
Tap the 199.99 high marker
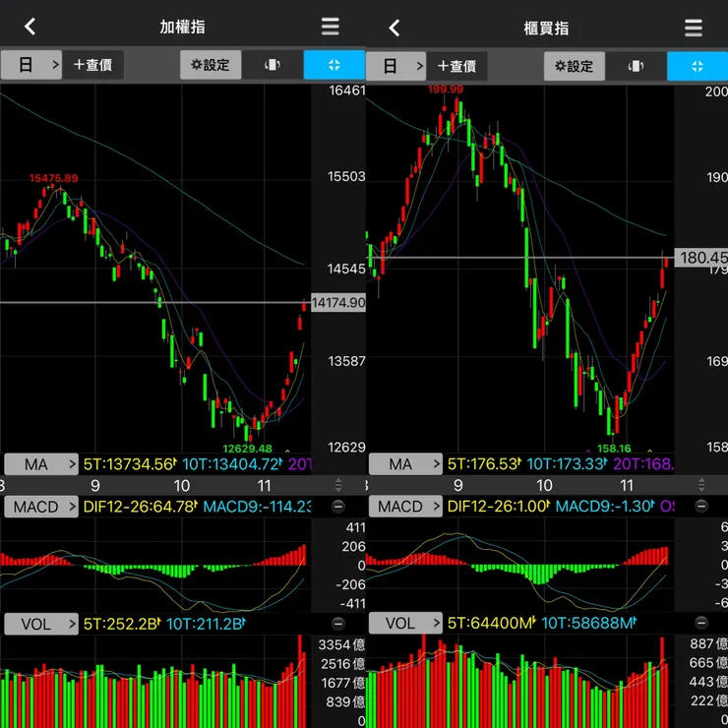(x=446, y=90)
